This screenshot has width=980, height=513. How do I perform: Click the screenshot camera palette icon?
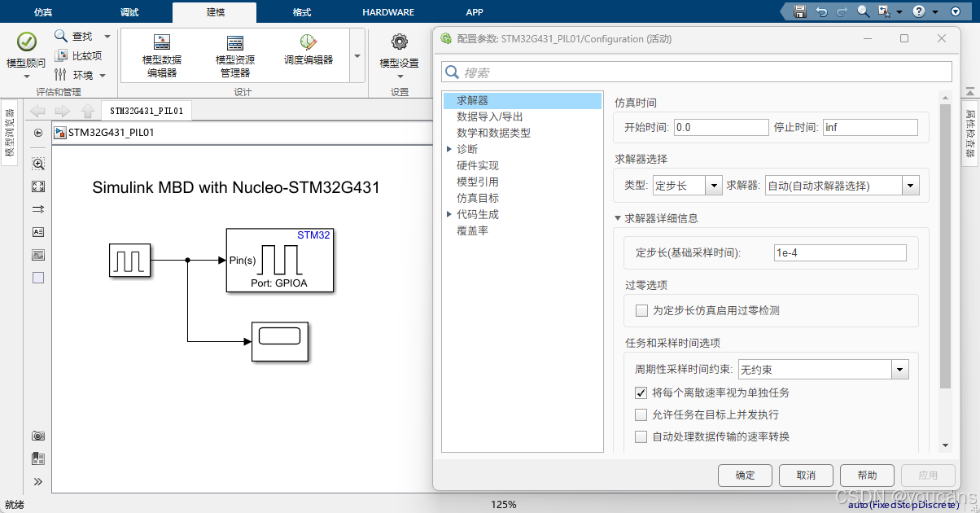(x=38, y=436)
